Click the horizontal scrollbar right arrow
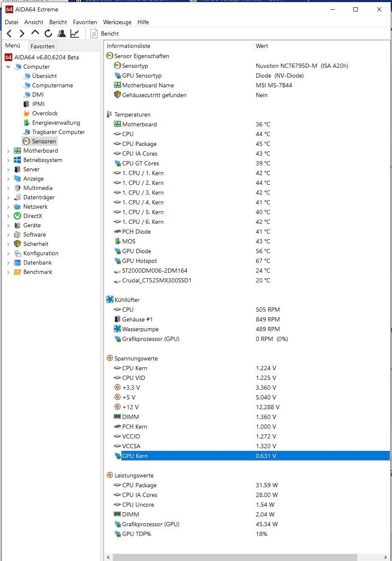The image size is (392, 561). click(386, 557)
